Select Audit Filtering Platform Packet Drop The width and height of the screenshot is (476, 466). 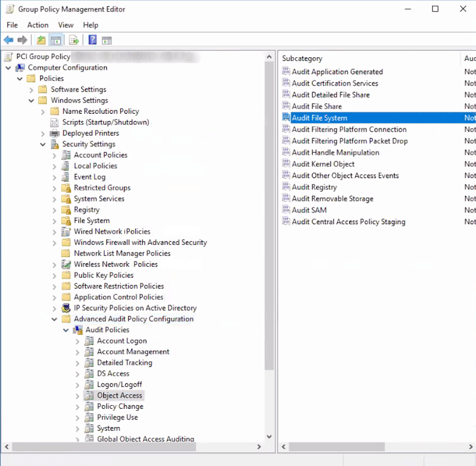350,141
